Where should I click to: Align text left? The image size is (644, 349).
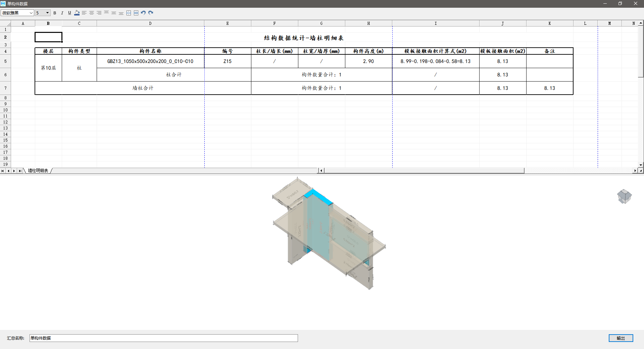pos(84,13)
